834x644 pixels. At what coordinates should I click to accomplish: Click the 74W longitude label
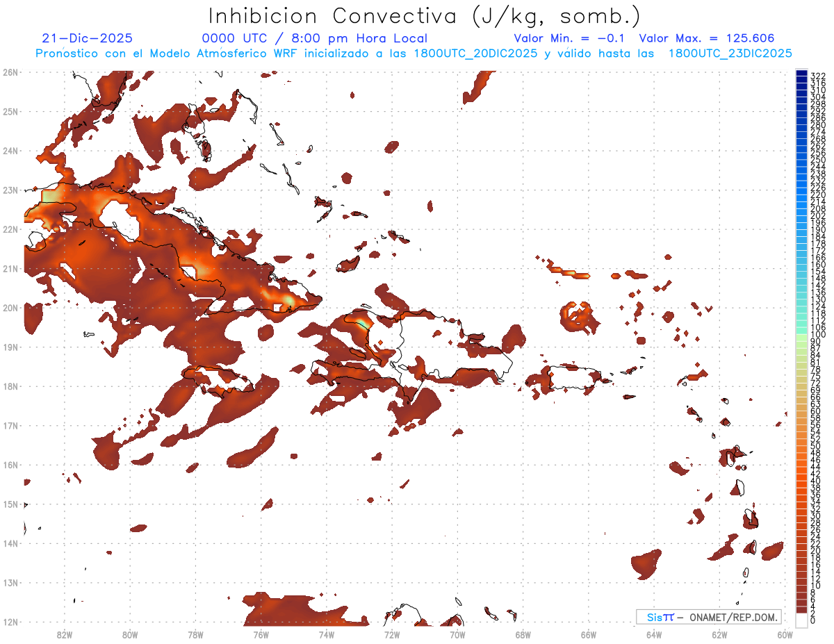[x=327, y=634]
